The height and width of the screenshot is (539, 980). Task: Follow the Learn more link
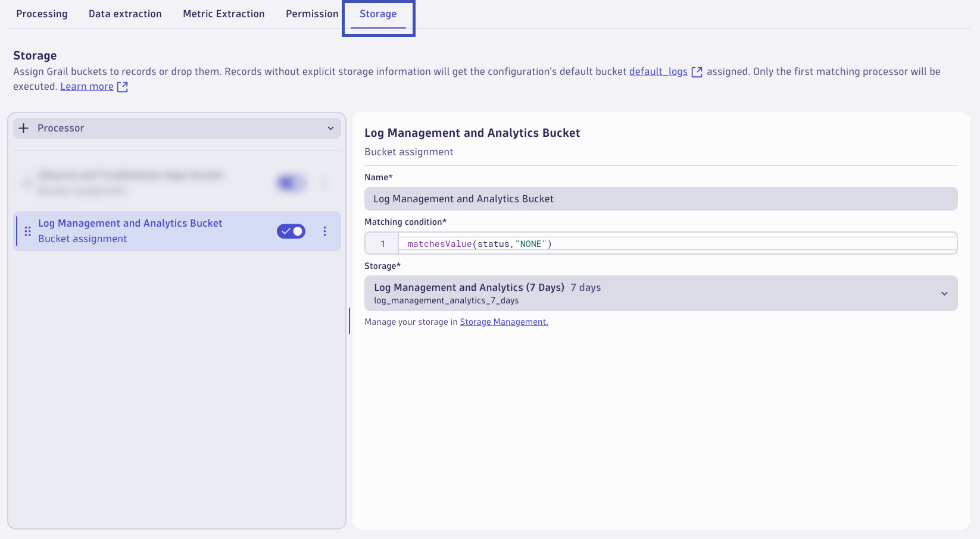pos(87,86)
